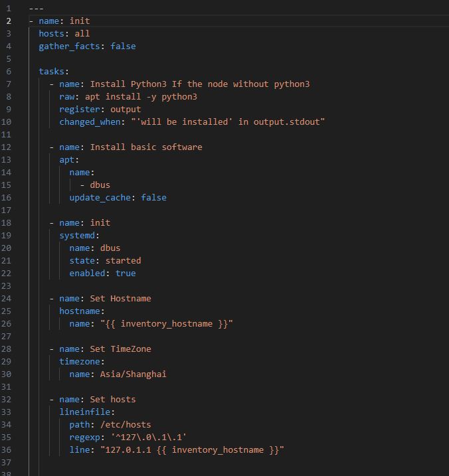Click line number 36 in the gutter
Image resolution: width=449 pixels, height=476 pixels.
[6, 450]
